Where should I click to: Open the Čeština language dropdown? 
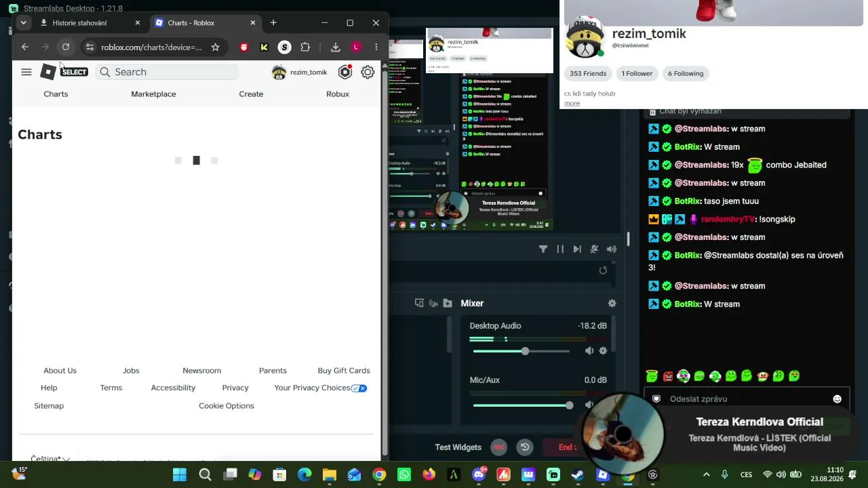[50, 459]
